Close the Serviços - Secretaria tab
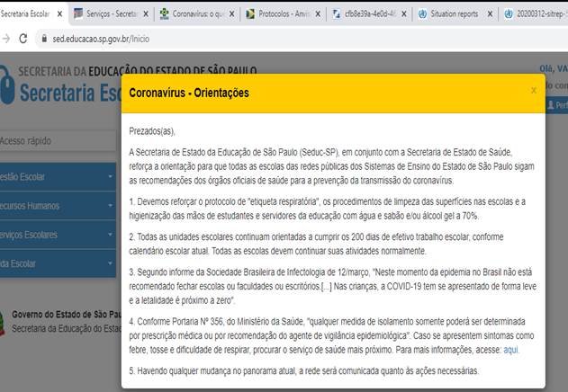 (x=146, y=13)
